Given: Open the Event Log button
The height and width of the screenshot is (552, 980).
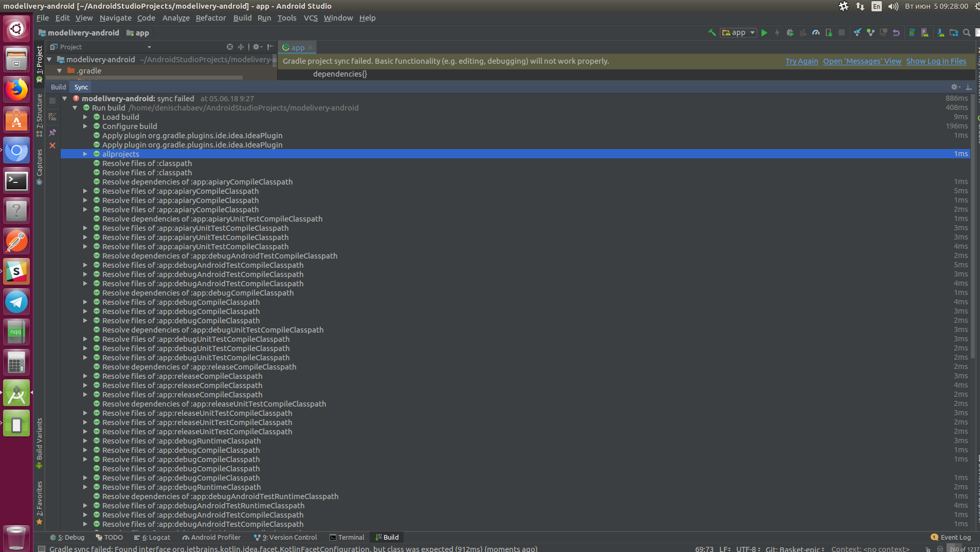Looking at the screenshot, I should point(951,537).
